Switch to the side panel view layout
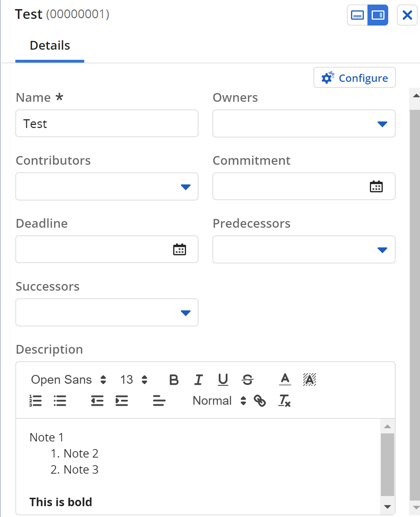Viewport: 420px width, 517px height. pyautogui.click(x=378, y=15)
